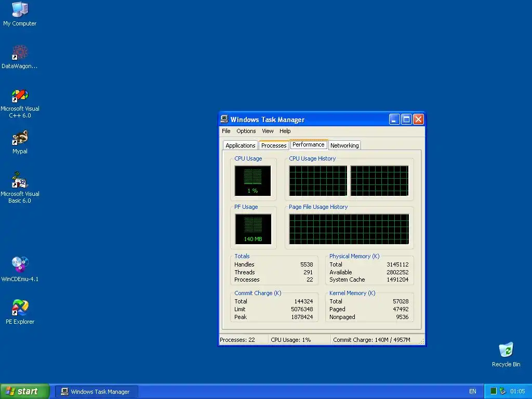Click the left CPU Usage History graph
532x399 pixels.
click(x=318, y=181)
